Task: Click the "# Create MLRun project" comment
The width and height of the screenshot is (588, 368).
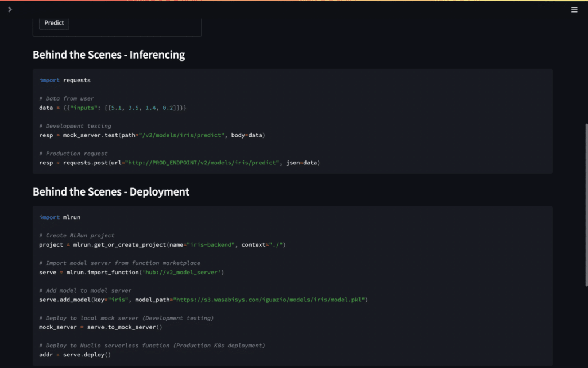Action: [x=77, y=235]
